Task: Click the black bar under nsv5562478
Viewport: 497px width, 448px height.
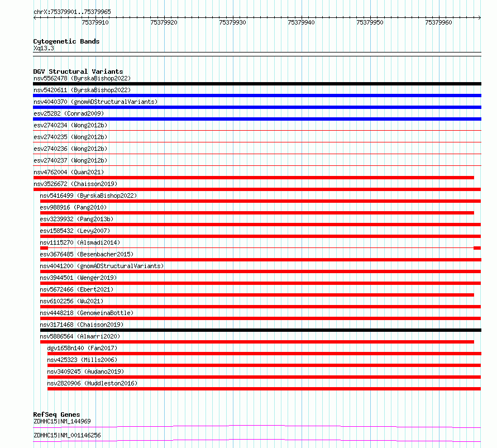Action: [x=257, y=84]
